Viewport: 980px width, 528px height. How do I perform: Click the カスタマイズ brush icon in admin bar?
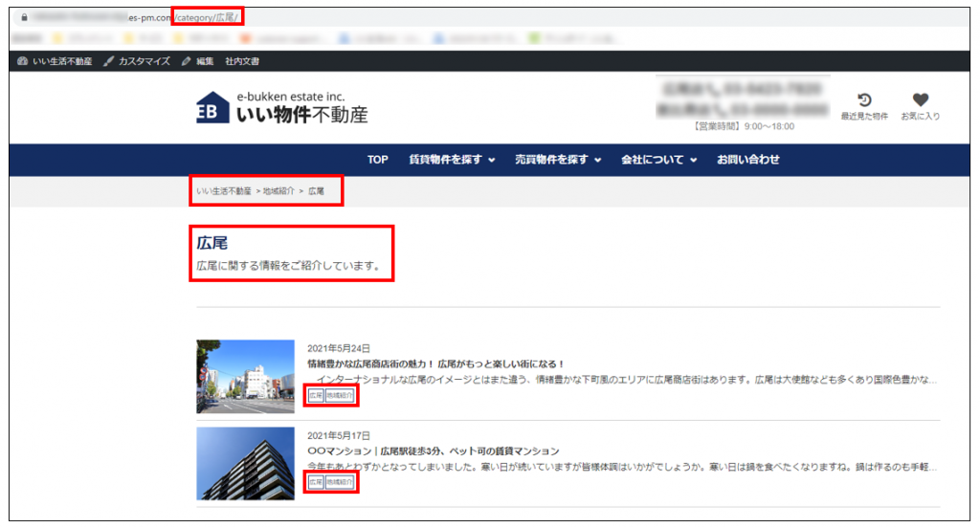(109, 61)
